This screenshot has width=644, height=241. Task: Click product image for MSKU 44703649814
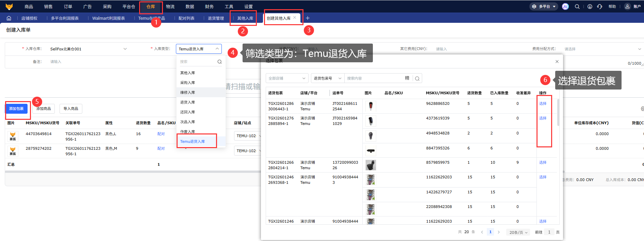click(13, 136)
